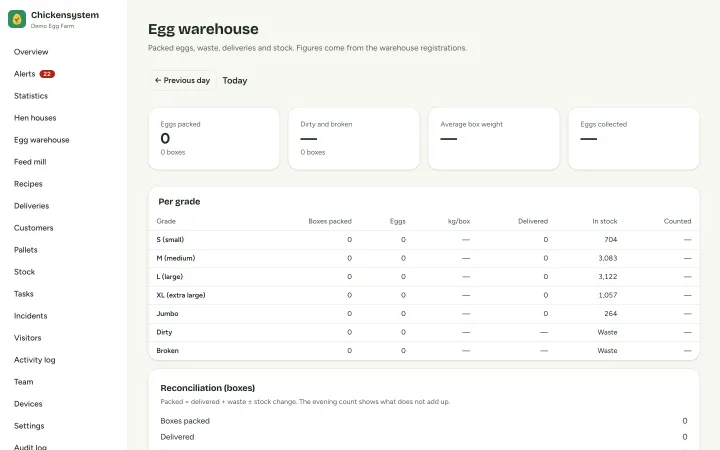Open Settings
Image resolution: width=720 pixels, height=450 pixels.
pyautogui.click(x=29, y=427)
